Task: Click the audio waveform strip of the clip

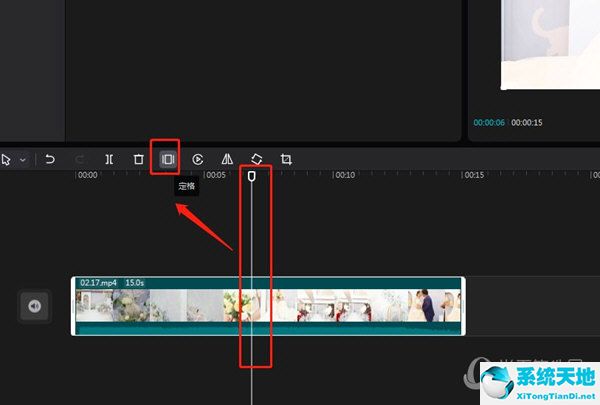Action: tap(268, 328)
